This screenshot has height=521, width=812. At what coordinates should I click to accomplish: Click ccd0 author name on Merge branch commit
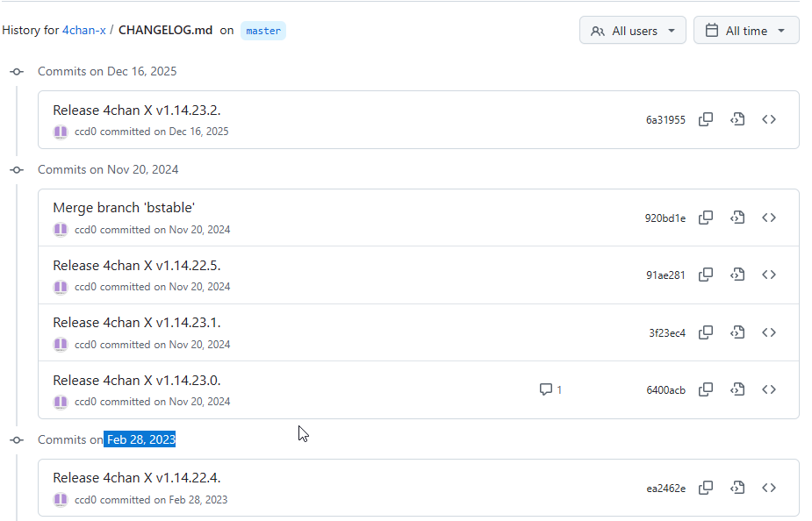tap(85, 230)
